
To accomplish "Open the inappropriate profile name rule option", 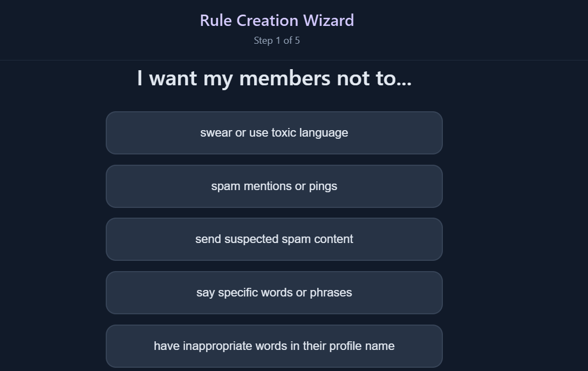I will (274, 346).
